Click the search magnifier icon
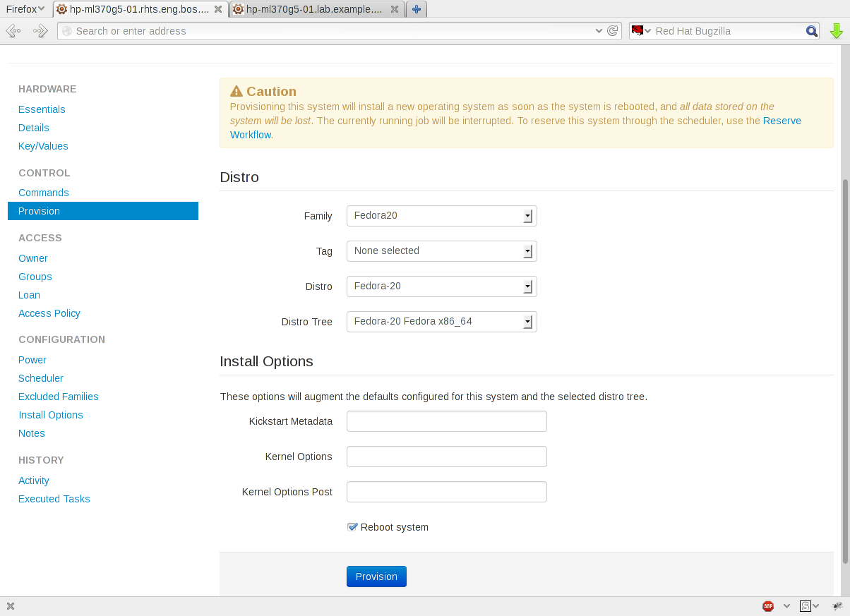Screen dimensions: 850x616 pos(812,31)
